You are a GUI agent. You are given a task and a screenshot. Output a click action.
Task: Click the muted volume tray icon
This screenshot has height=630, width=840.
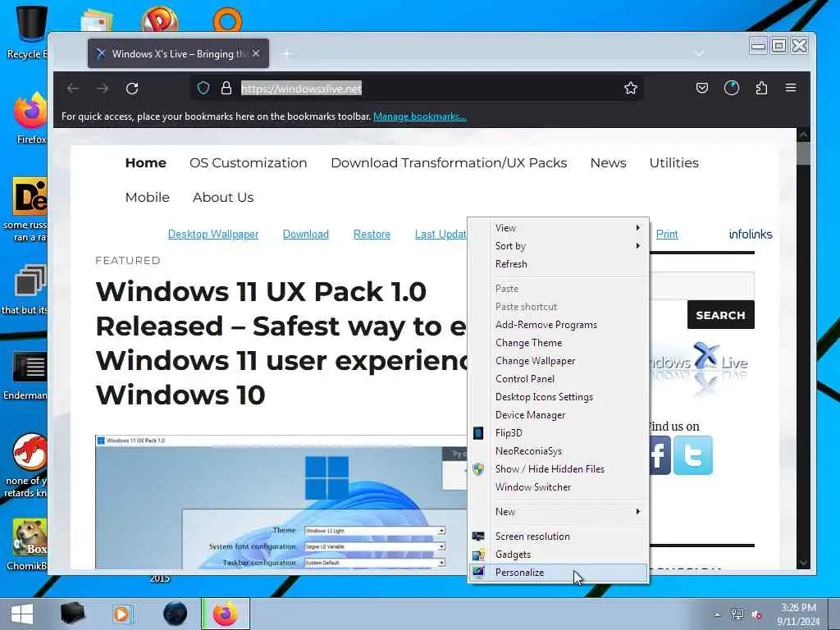click(x=757, y=615)
